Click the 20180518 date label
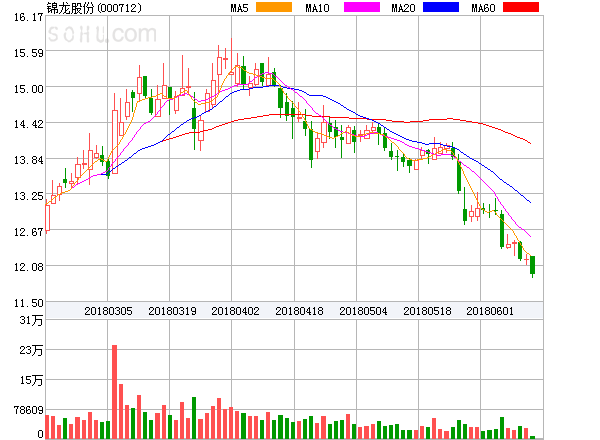The height and width of the screenshot is (440, 600). (x=427, y=311)
